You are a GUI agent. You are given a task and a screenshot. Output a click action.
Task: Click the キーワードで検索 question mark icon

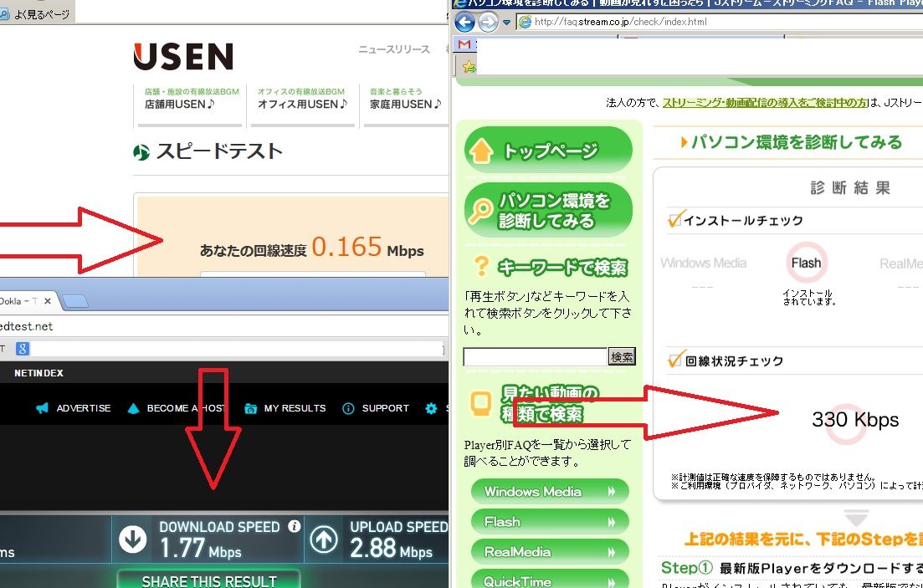[481, 267]
